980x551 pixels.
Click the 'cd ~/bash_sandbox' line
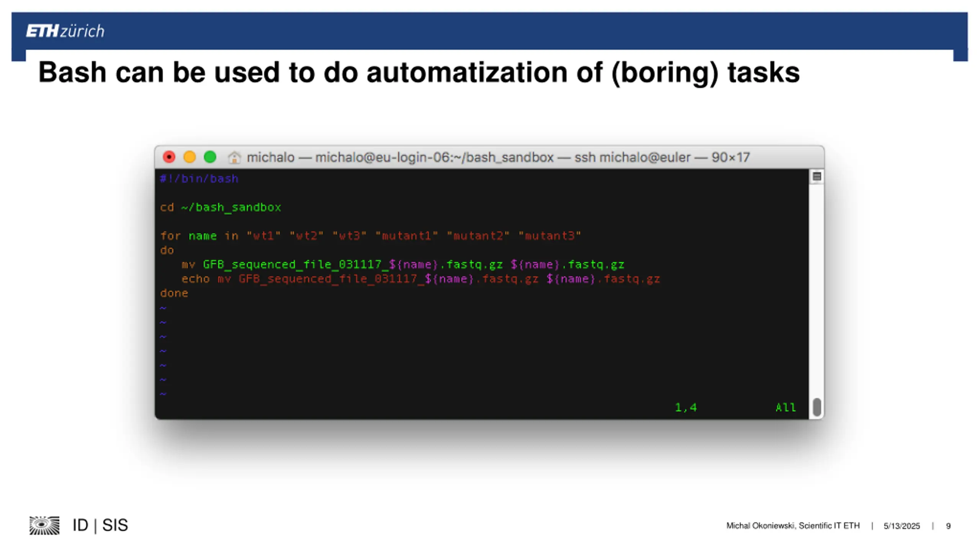tap(220, 207)
